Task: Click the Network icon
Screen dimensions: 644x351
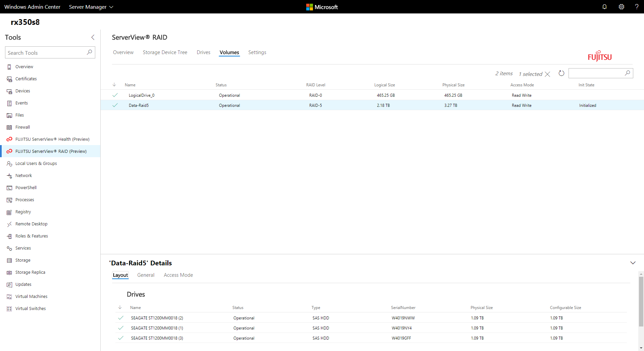Action: click(9, 176)
